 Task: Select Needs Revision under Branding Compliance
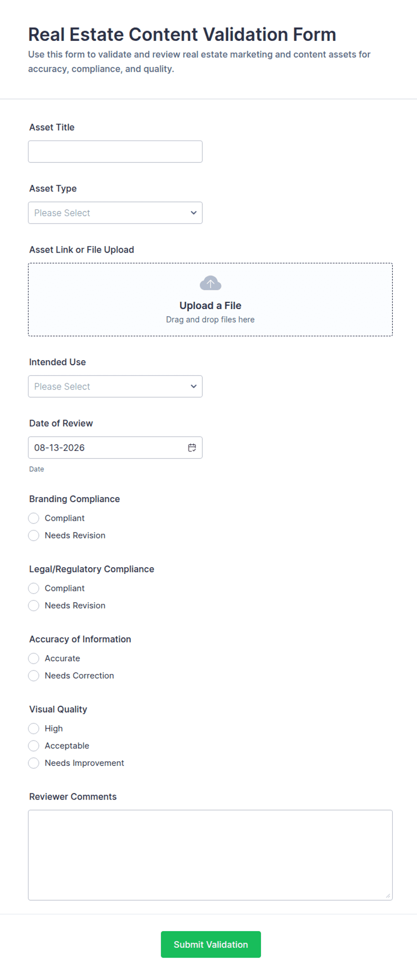click(x=34, y=535)
